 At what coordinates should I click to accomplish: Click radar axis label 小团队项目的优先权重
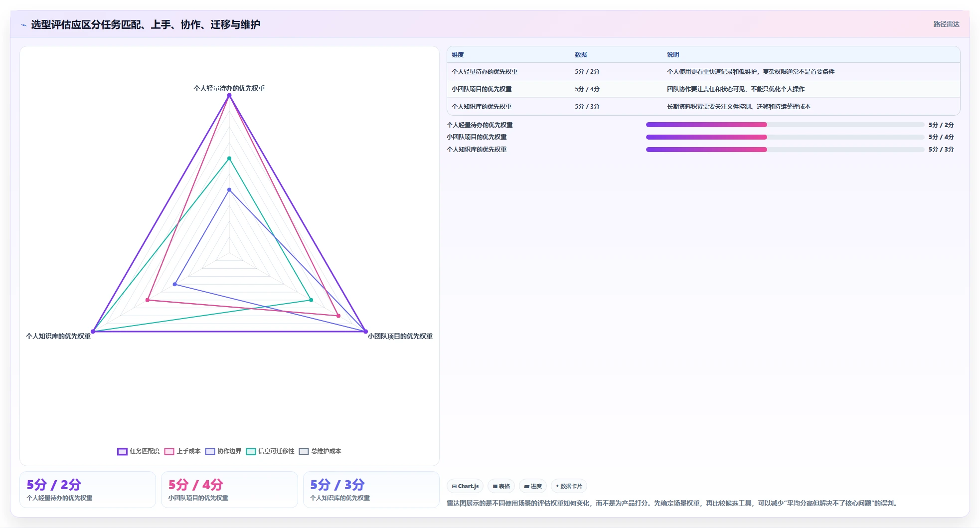(x=400, y=337)
